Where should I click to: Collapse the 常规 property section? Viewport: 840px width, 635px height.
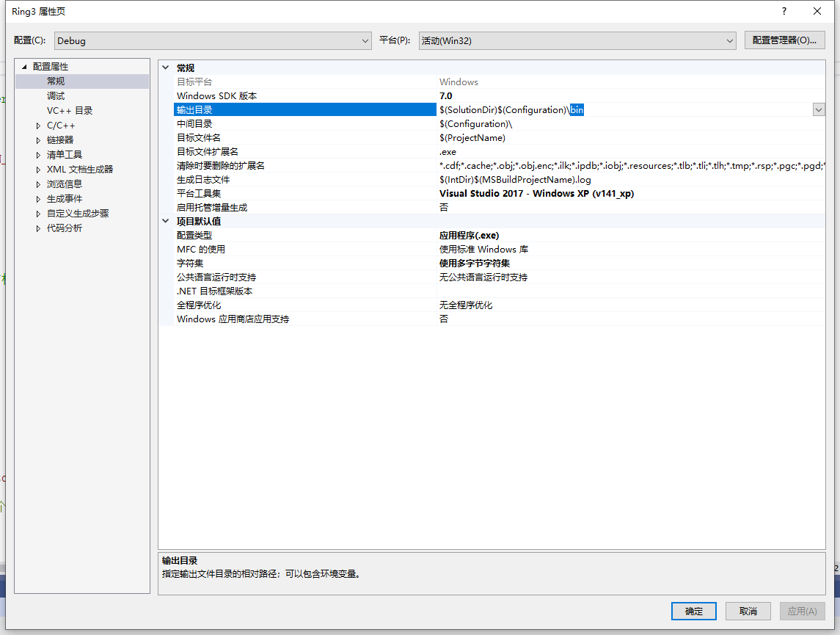pos(165,68)
